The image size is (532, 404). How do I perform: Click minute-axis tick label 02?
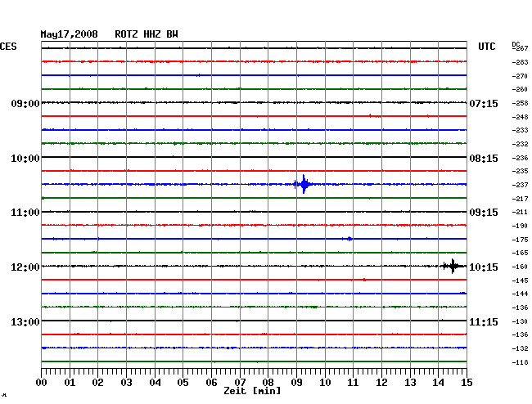[x=97, y=383]
